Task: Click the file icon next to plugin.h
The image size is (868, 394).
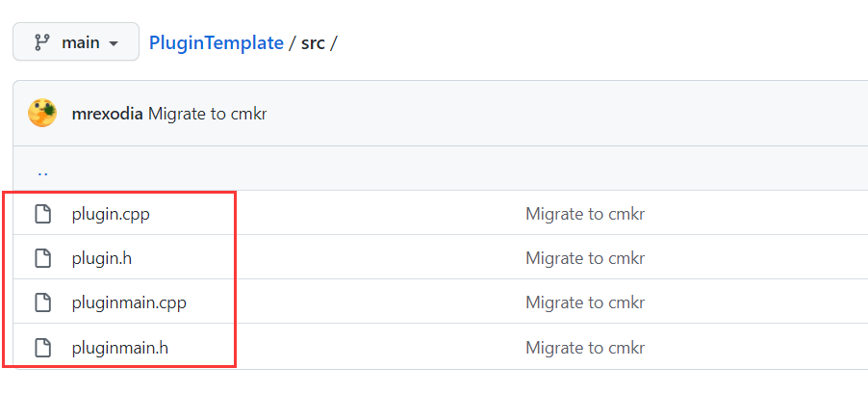Action: (42, 257)
